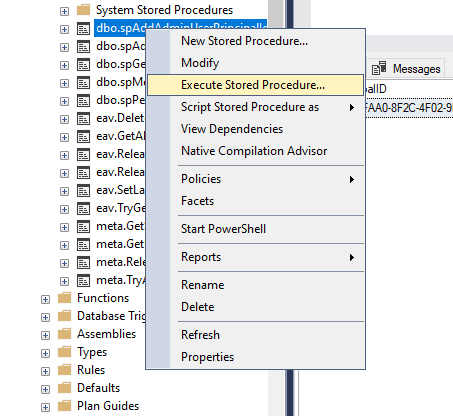Click the eav.SetLa stored procedure icon

coord(83,191)
